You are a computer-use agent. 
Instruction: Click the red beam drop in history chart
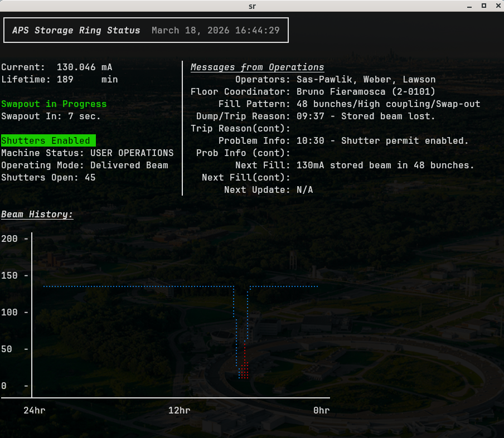tap(244, 362)
